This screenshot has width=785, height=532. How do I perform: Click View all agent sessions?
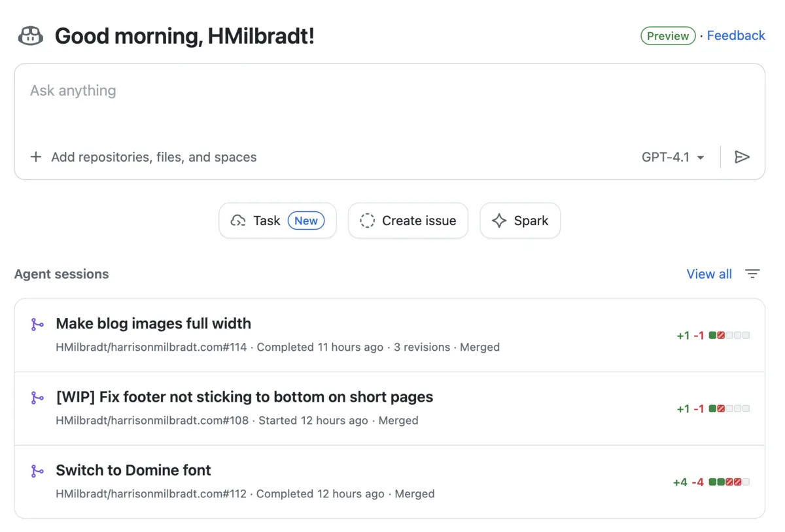(709, 274)
